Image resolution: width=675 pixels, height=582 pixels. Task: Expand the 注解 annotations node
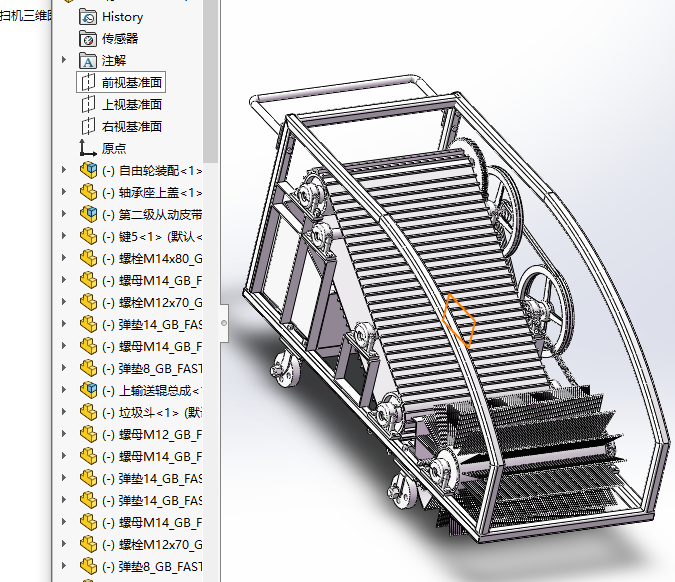(64, 60)
